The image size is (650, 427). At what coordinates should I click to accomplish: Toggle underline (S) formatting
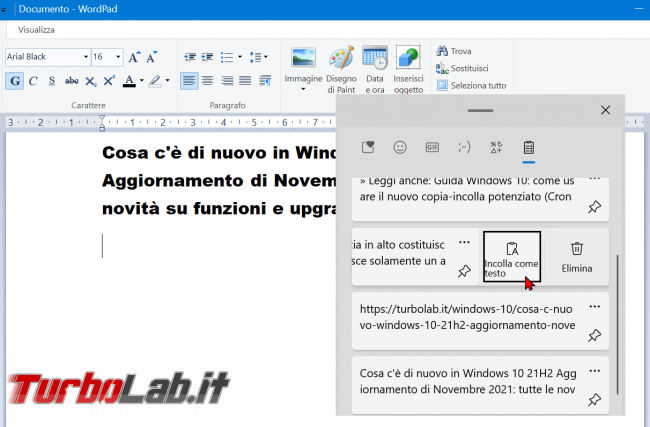click(52, 81)
